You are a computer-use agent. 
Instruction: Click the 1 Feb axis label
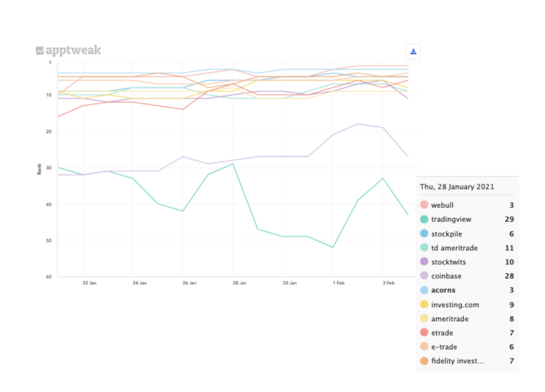(x=339, y=283)
